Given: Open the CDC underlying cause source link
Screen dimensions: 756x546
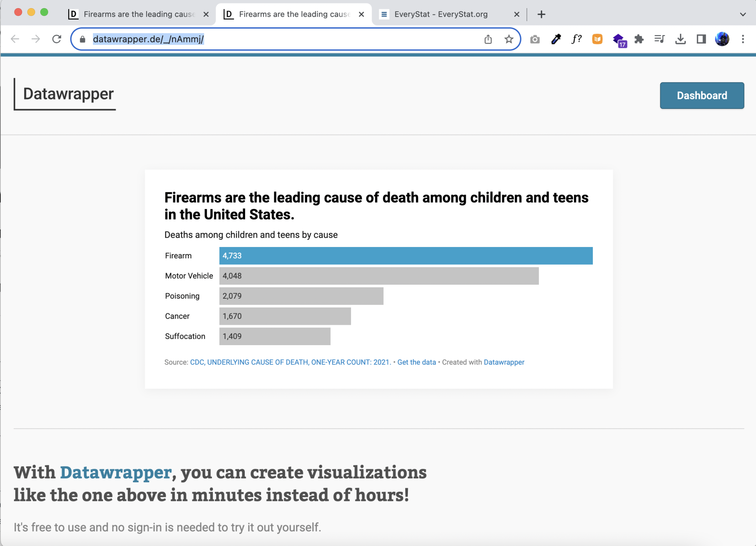Looking at the screenshot, I should coord(290,362).
